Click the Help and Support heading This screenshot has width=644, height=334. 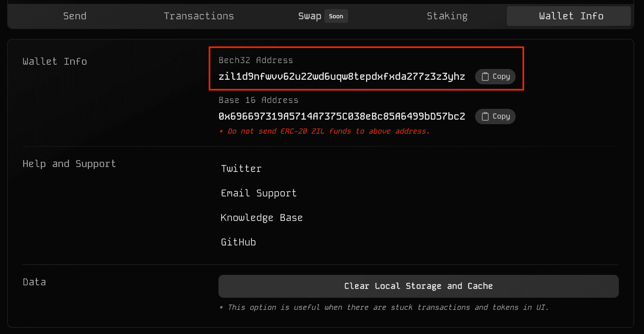[69, 164]
